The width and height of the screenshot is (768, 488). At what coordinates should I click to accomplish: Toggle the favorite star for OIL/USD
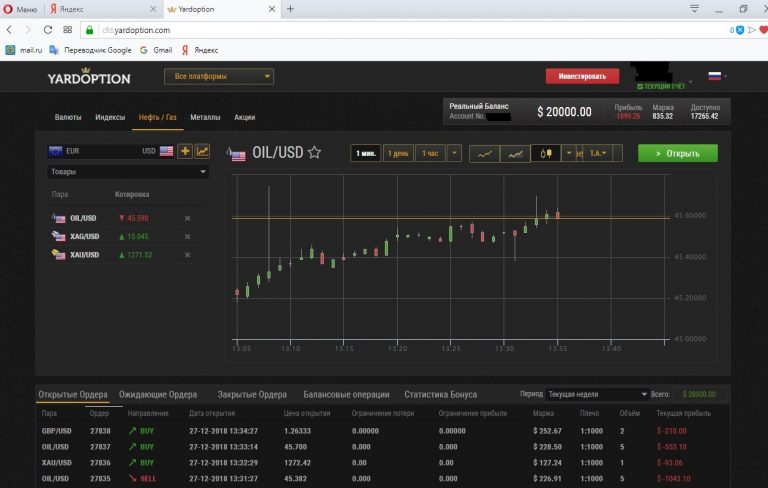(314, 152)
